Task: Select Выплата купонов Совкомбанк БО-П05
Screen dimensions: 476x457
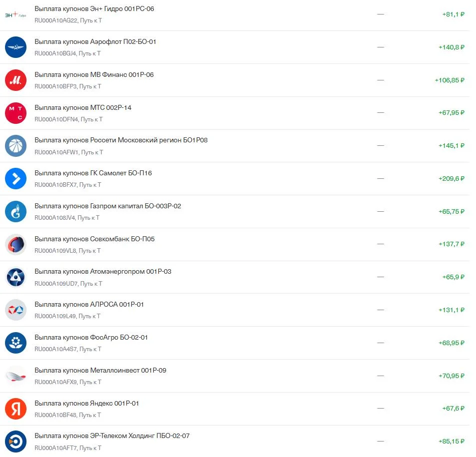Action: [94, 239]
